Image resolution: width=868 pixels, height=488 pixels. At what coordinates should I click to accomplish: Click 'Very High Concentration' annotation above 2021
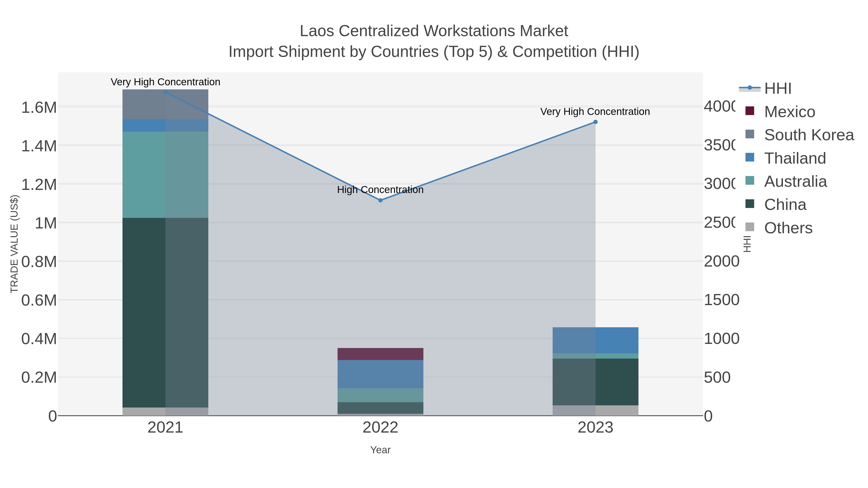pos(165,82)
